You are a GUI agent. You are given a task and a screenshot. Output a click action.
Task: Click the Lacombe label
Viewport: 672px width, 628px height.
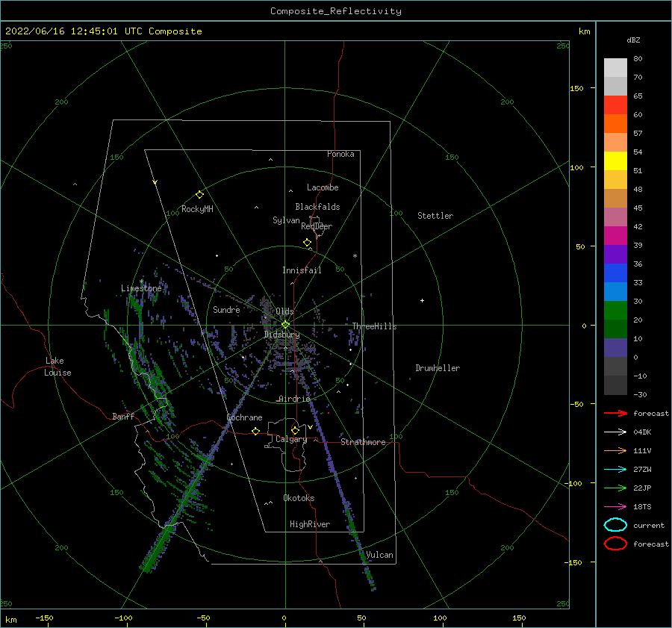(323, 187)
